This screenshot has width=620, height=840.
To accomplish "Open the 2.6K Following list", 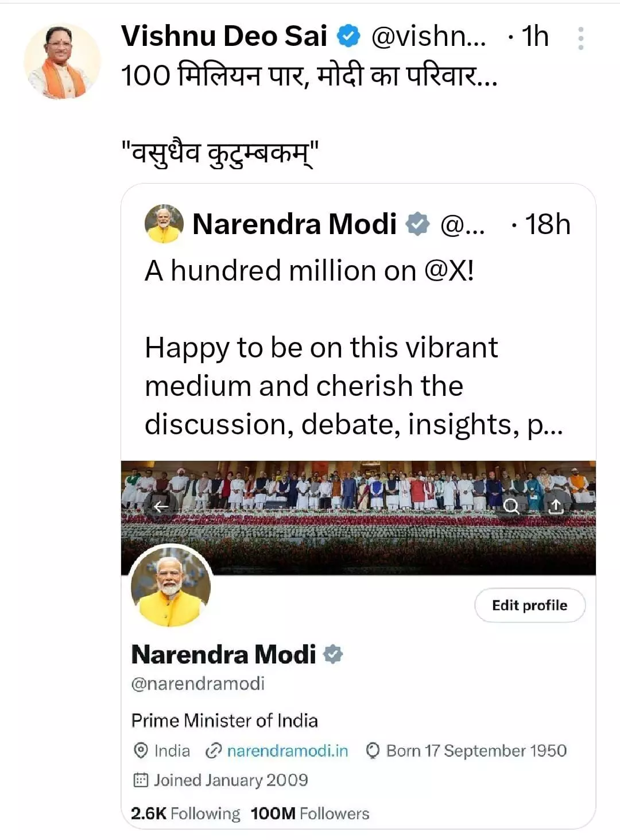I will (x=185, y=814).
